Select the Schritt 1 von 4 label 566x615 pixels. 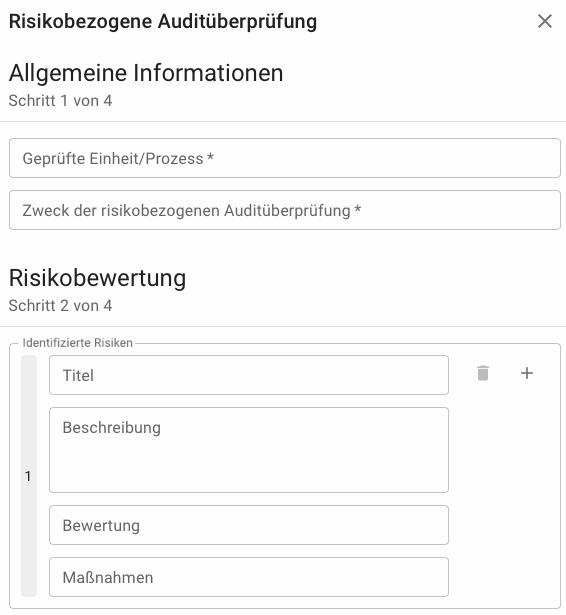(x=60, y=101)
